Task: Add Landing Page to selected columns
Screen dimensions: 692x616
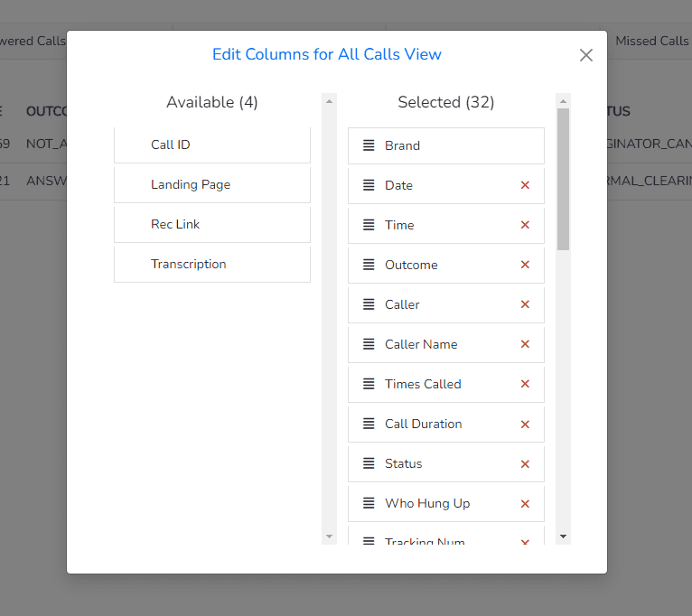Action: coord(212,185)
